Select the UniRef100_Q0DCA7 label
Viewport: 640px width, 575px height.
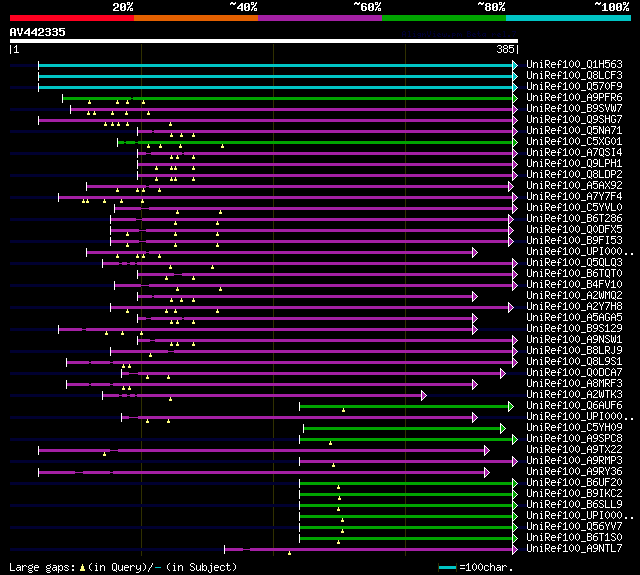(x=574, y=373)
